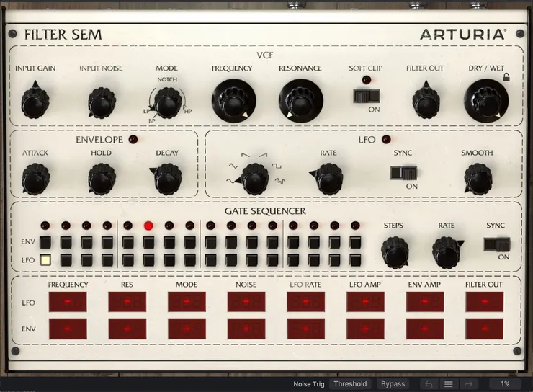Click the LFO Frequency modulation display
Screen dimensions: 533x392
(x=68, y=302)
